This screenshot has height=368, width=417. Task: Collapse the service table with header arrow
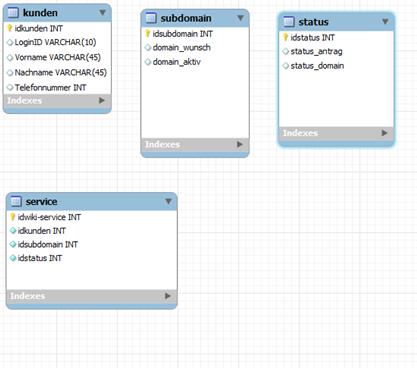[x=168, y=201]
